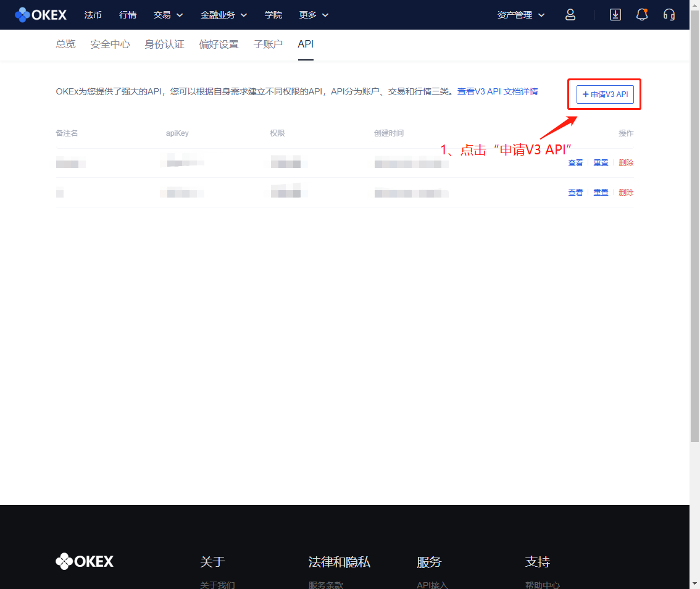The width and height of the screenshot is (700, 589).
Task: Open the 学院 menu item
Action: pos(273,15)
